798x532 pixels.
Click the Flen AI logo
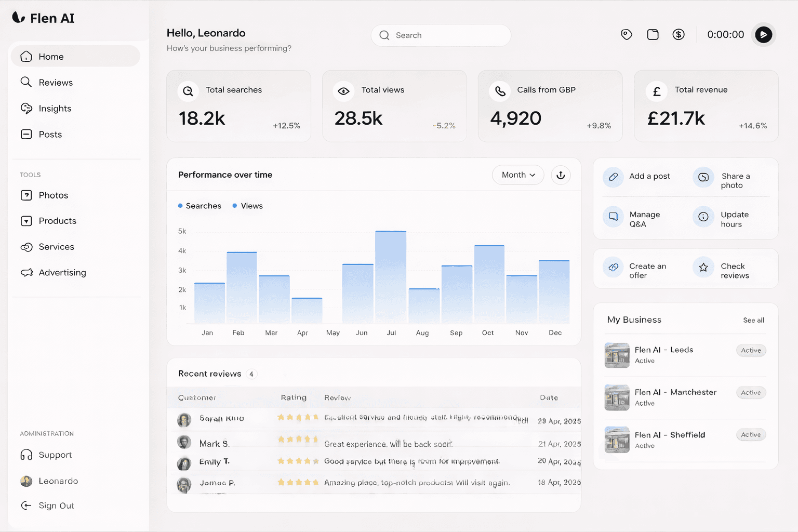43,17
